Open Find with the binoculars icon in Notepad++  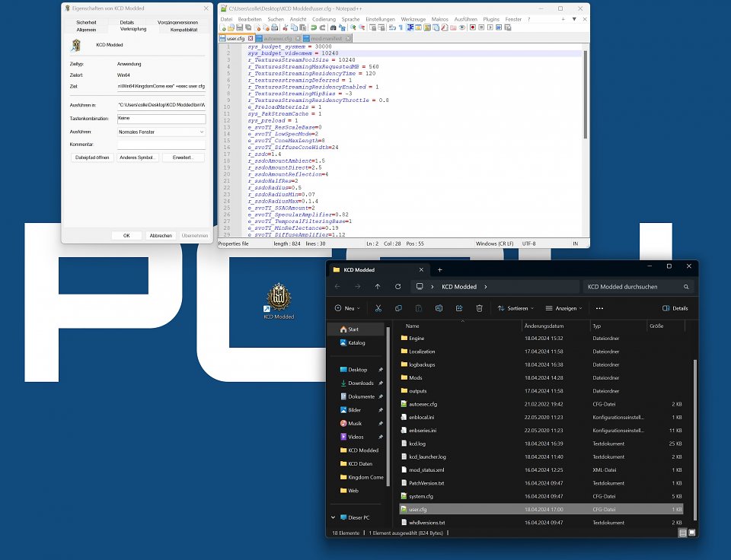(333, 27)
